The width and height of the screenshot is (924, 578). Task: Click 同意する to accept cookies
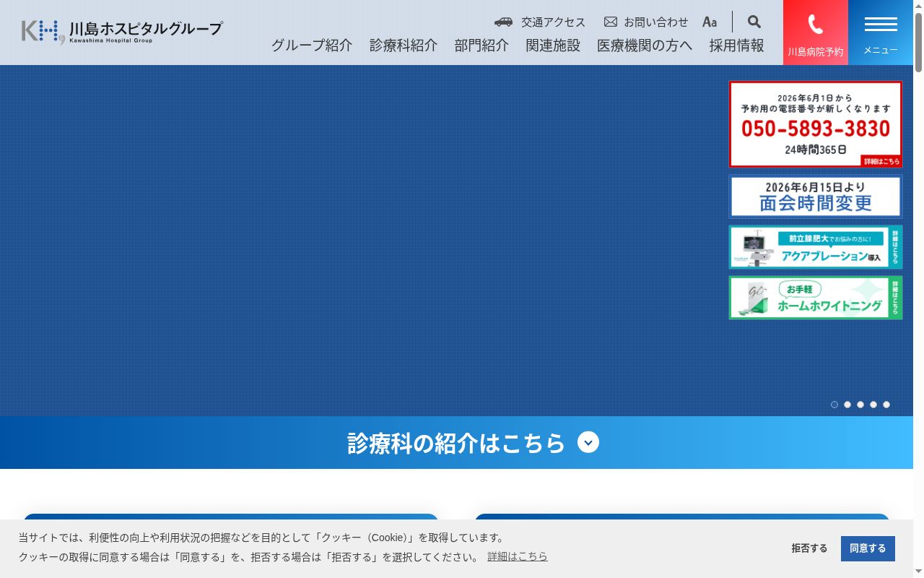click(868, 548)
